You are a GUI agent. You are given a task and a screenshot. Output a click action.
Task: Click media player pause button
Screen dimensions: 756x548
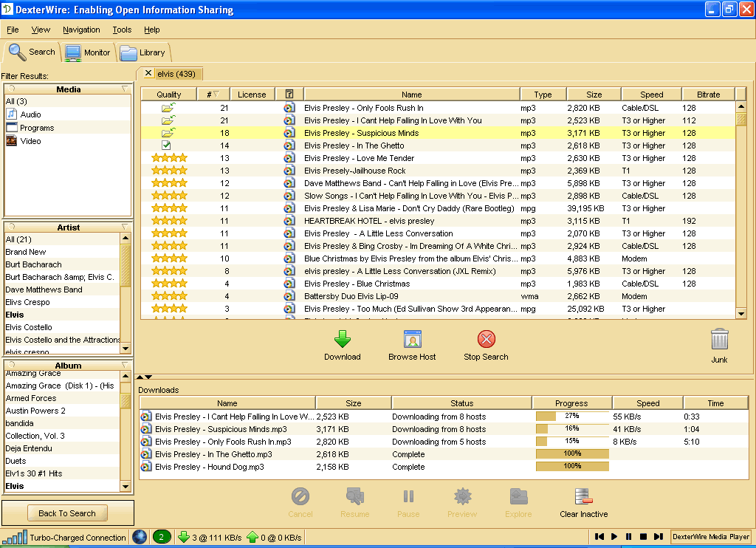point(629,536)
